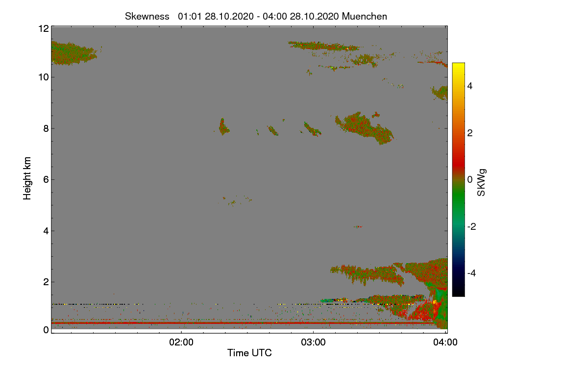588x392 pixels.
Task: Click the colorbar '4' tick label
Action: (470, 86)
